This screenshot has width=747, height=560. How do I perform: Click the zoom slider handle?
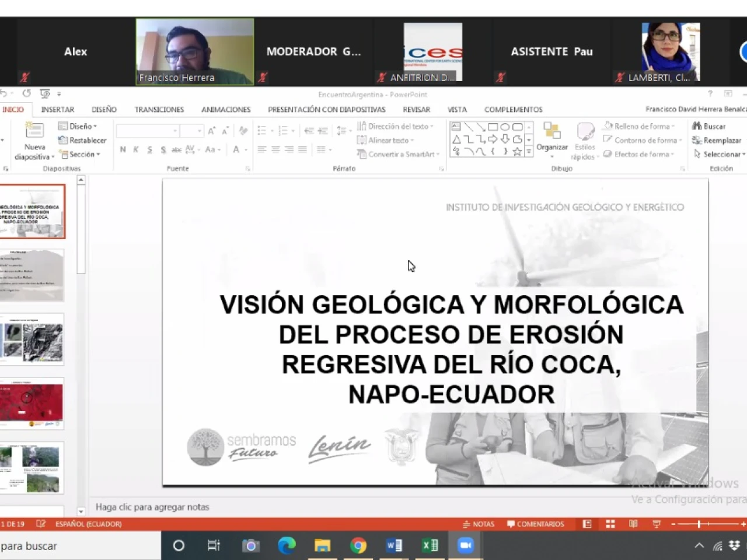(699, 524)
